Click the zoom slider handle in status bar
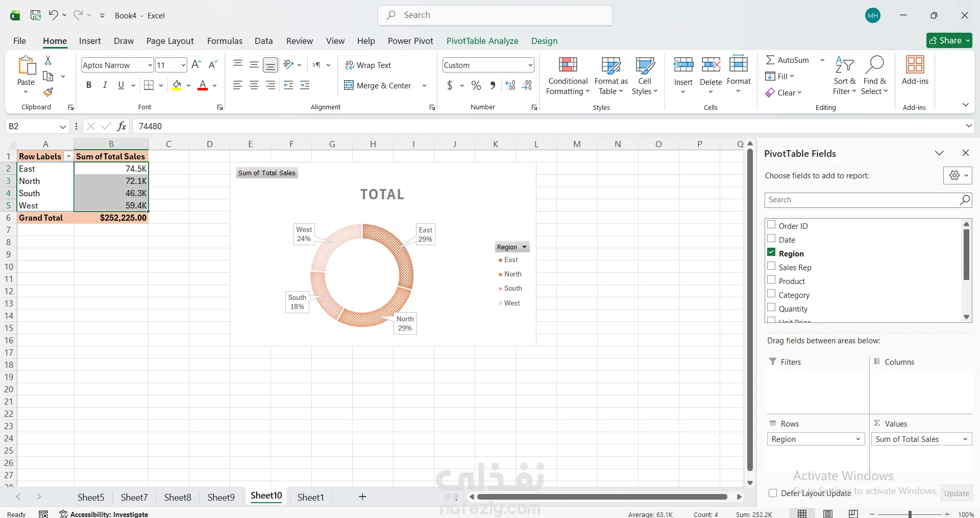Image resolution: width=980 pixels, height=518 pixels. tap(910, 514)
